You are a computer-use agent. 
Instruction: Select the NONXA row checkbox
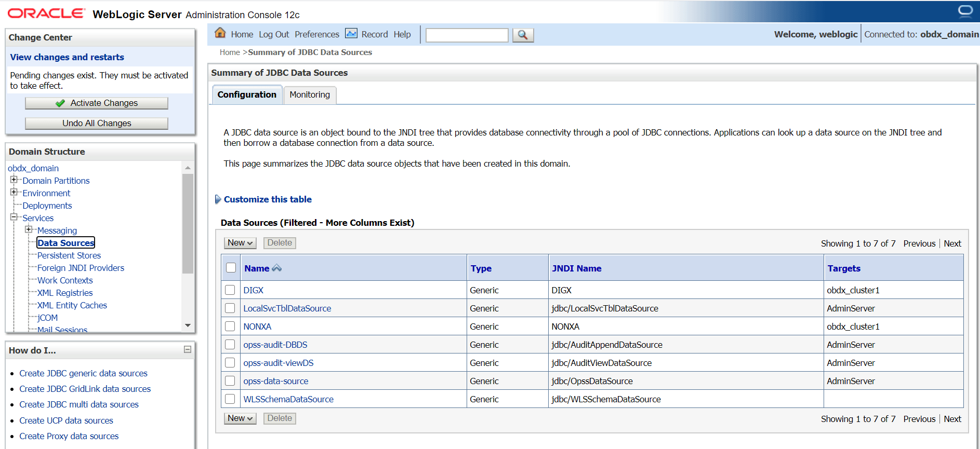pos(230,326)
